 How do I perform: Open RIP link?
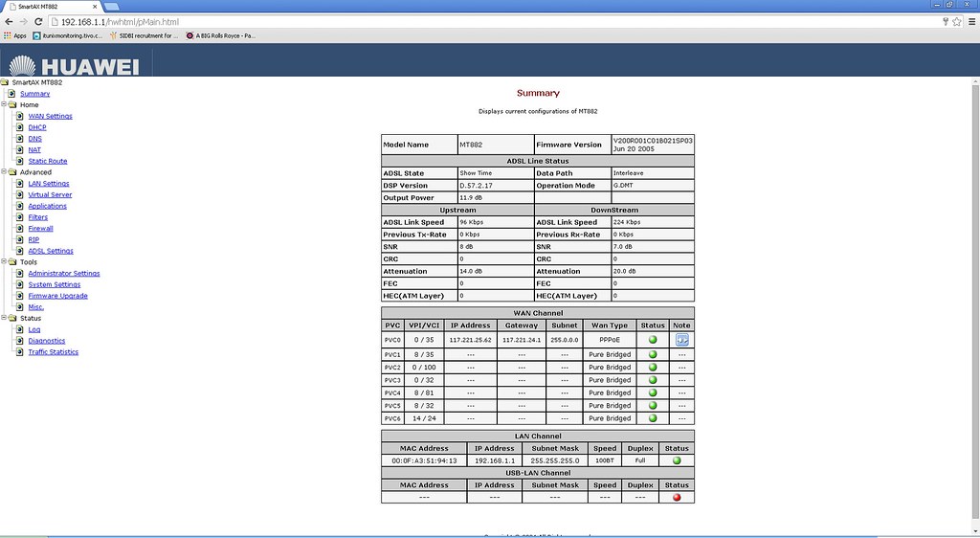33,240
